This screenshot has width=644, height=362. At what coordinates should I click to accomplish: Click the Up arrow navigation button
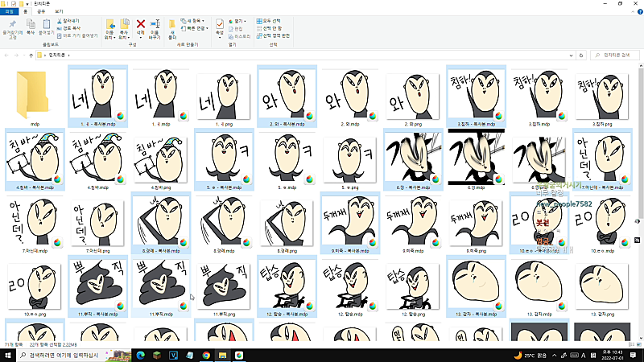[31, 56]
